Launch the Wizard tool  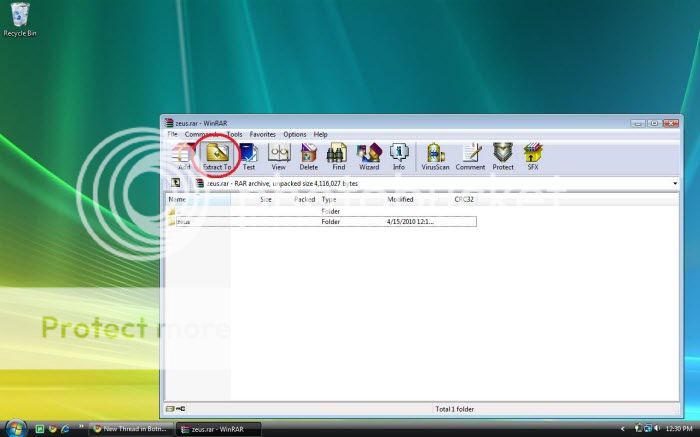coord(369,155)
